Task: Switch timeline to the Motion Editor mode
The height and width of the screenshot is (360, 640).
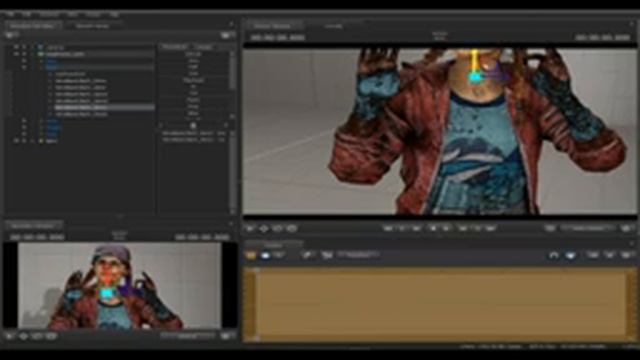Action: pos(265,255)
